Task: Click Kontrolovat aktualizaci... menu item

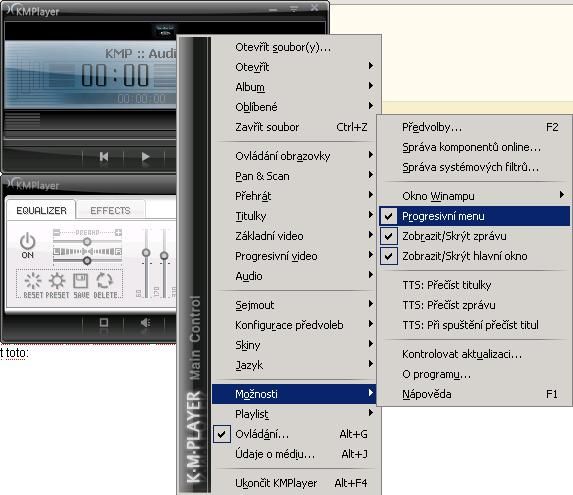Action: click(475, 354)
